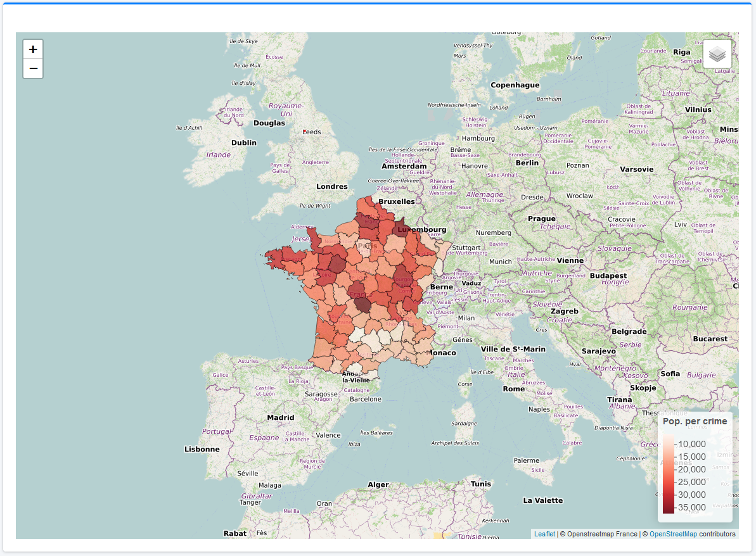Click the Saragosse city label
The image size is (756, 556).
pos(321,394)
